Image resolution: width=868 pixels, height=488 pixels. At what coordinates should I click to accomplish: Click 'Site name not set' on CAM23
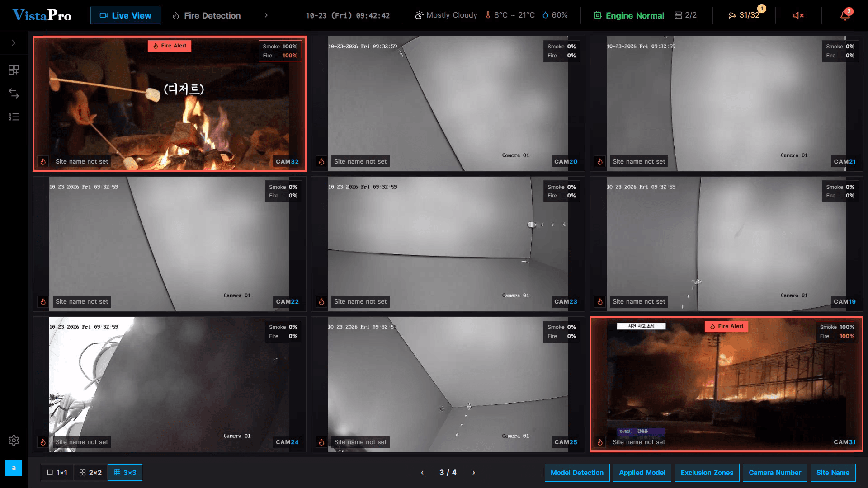[360, 301]
